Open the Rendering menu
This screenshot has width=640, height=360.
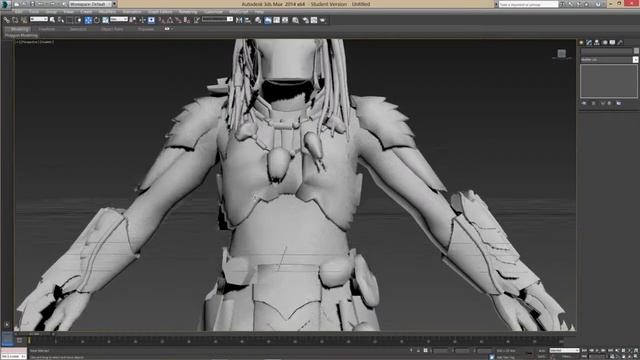[x=188, y=12]
